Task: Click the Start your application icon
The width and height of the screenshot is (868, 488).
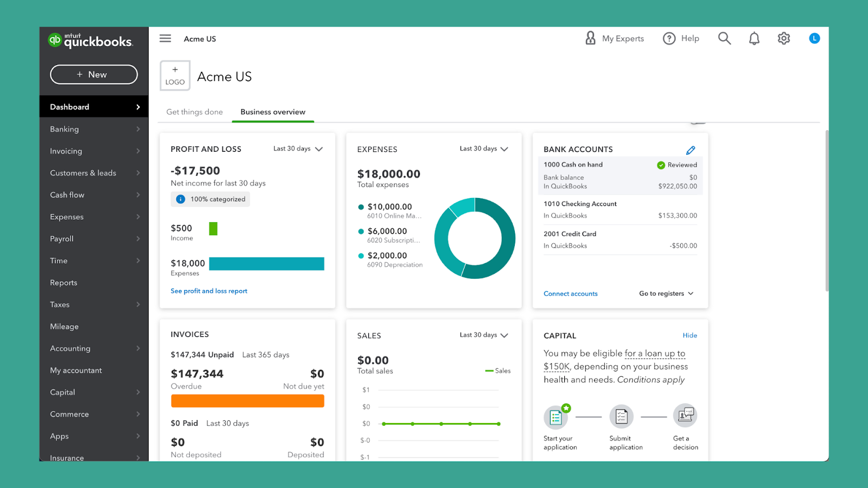Action: click(556, 416)
